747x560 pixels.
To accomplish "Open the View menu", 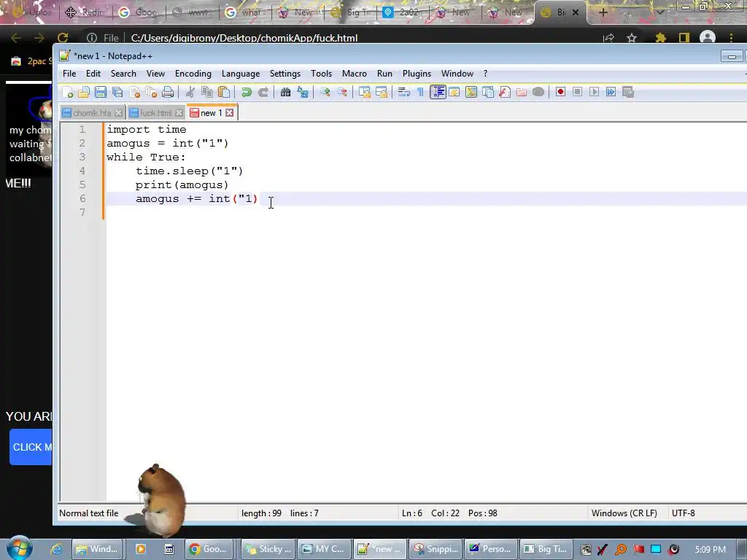I will click(x=155, y=74).
